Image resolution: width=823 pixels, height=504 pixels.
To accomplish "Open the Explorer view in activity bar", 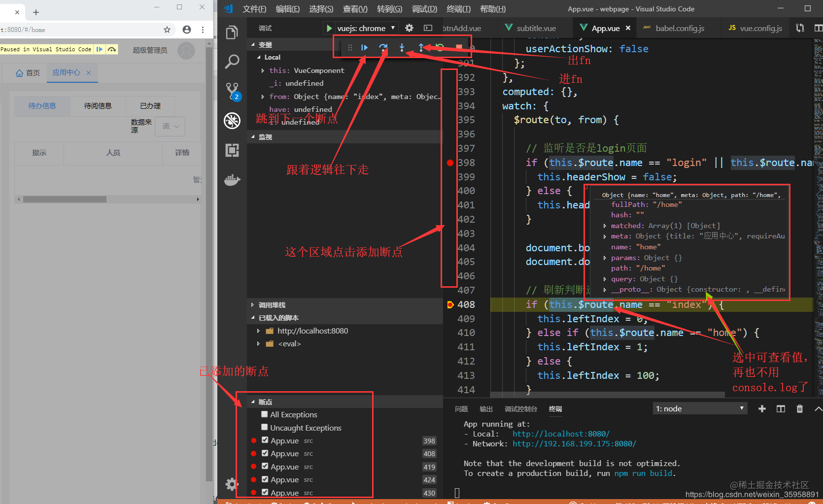I will (232, 33).
